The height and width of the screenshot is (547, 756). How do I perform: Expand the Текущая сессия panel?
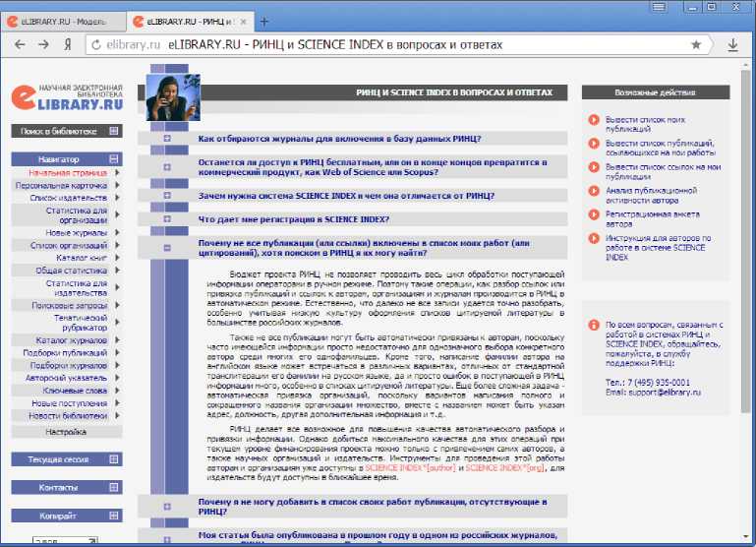click(114, 459)
